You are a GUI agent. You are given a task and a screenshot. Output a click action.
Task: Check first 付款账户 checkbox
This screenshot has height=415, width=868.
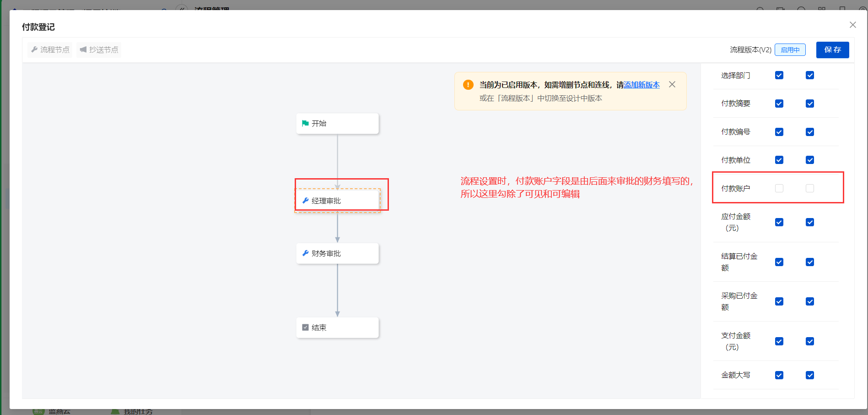779,188
